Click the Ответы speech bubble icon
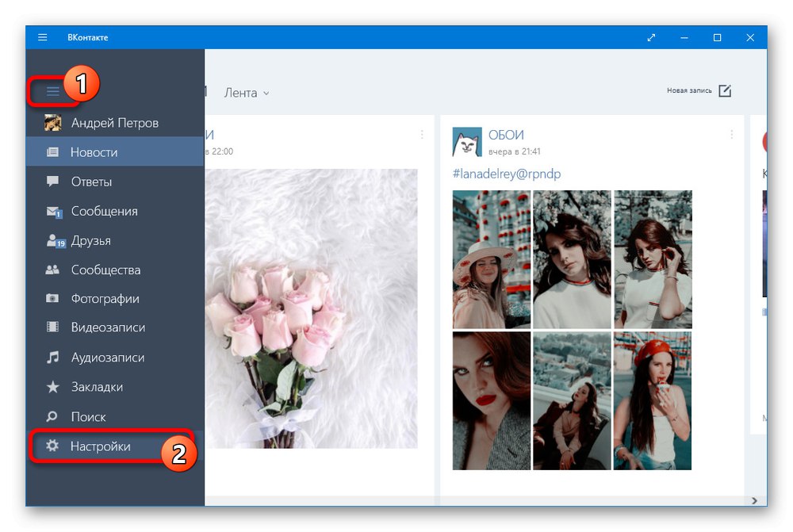793x532 pixels. pos(52,181)
